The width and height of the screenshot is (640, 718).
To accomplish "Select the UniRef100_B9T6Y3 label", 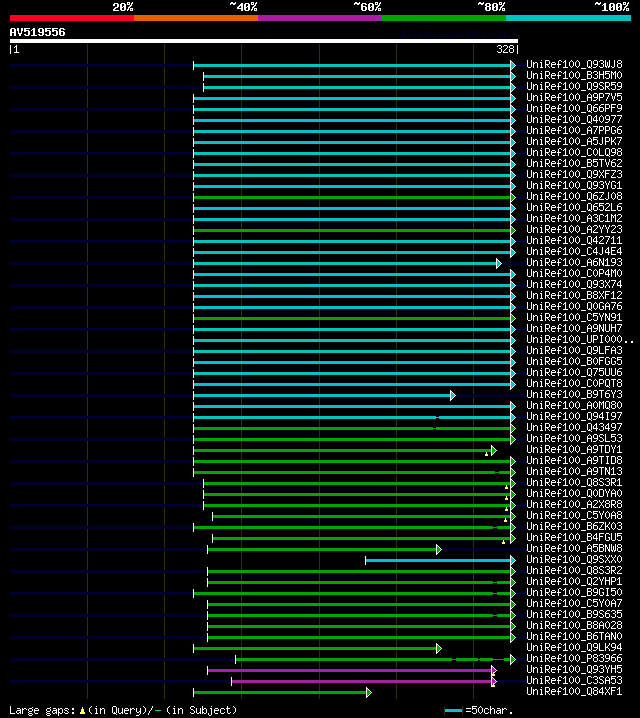I will [x=574, y=394].
